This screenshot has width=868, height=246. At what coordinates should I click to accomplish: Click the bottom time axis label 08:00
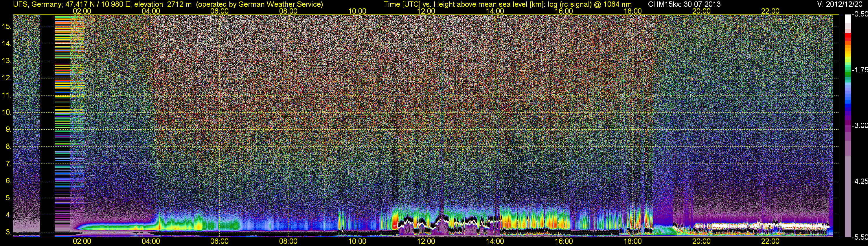pos(288,241)
